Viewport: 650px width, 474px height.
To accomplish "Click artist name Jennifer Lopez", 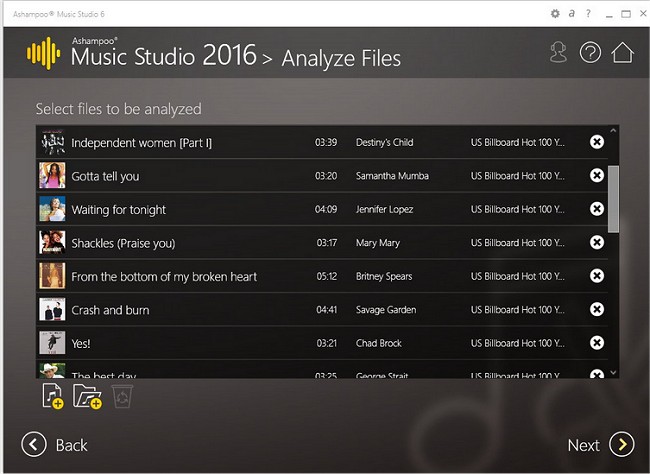I will [384, 209].
